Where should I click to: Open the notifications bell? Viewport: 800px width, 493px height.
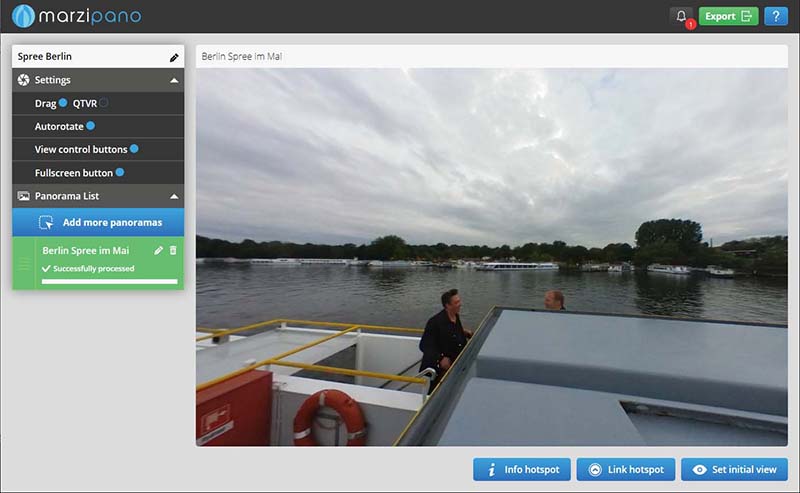(682, 16)
